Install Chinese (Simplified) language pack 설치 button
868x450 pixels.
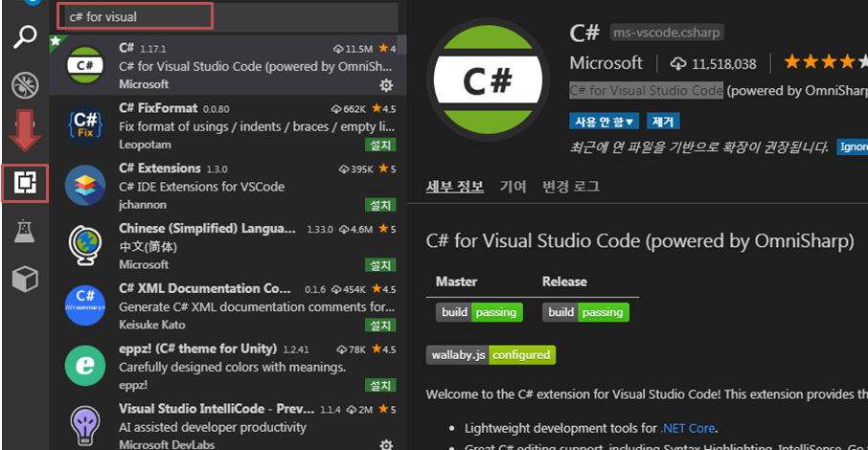pos(380,265)
